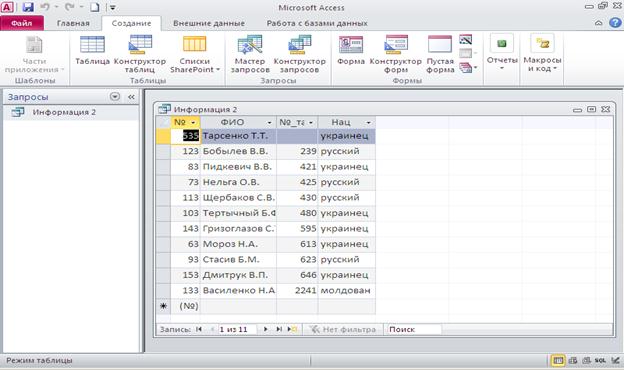Open the More forms small dropdown icon
This screenshot has height=370, width=624.
tap(468, 67)
